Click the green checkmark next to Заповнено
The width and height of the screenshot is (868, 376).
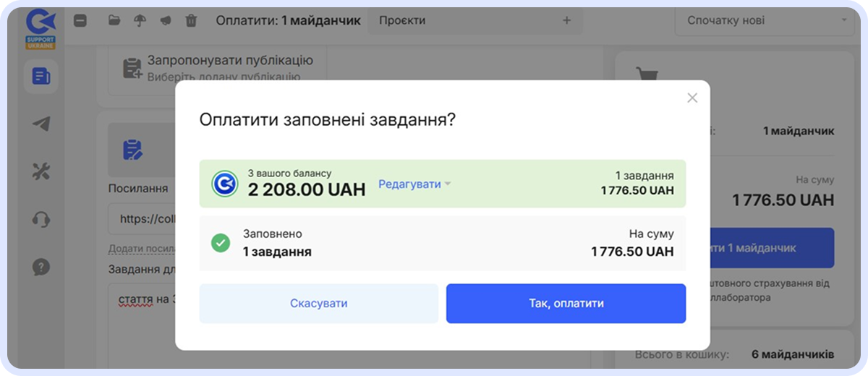pos(221,243)
